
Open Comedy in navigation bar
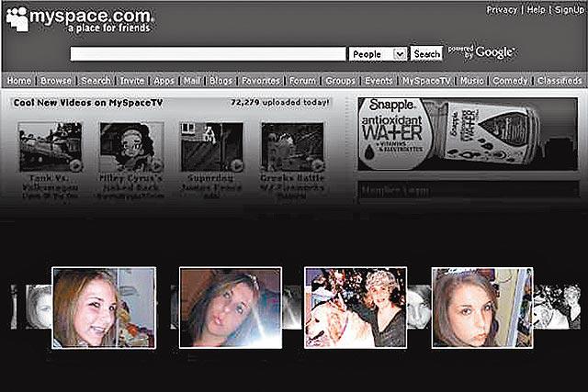pos(510,81)
